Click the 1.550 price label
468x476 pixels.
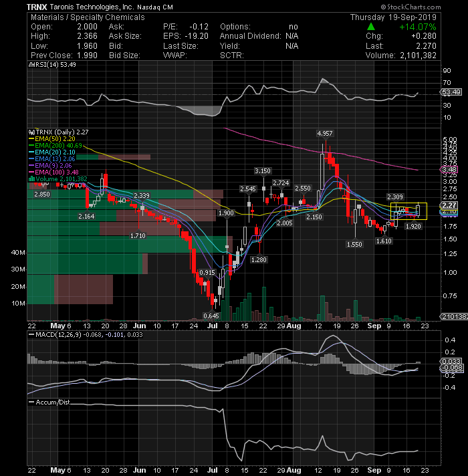354,245
